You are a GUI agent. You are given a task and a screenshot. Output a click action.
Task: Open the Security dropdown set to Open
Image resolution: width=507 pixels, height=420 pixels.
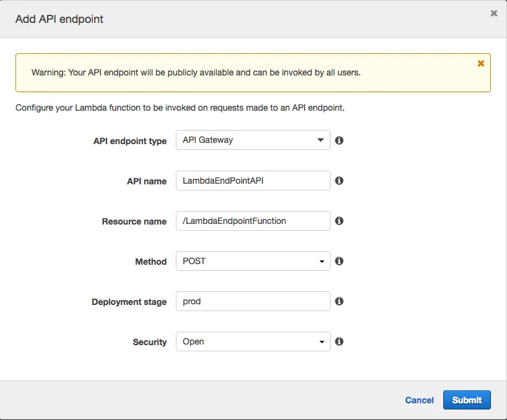tap(253, 341)
